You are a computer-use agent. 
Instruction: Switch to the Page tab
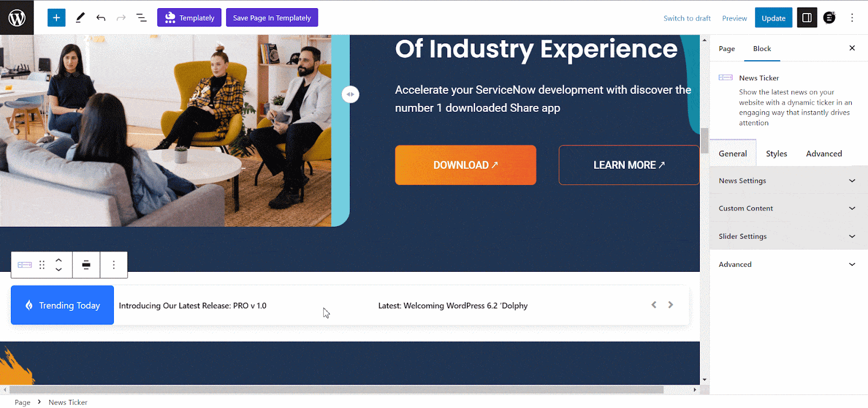coord(727,49)
